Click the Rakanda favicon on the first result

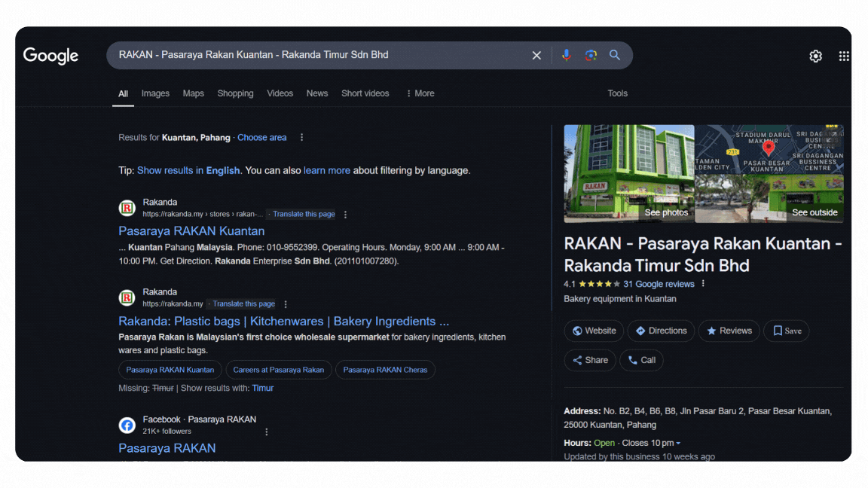coord(127,207)
